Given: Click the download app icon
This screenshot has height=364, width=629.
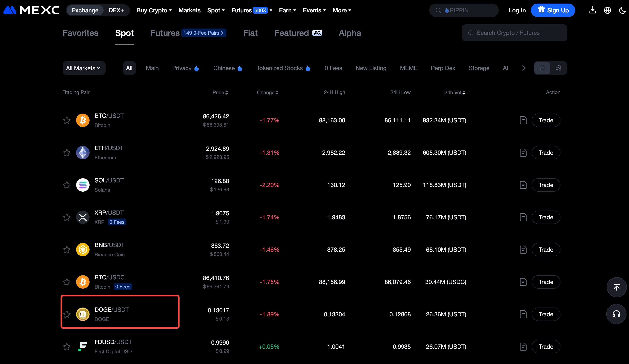Looking at the screenshot, I should 593,10.
